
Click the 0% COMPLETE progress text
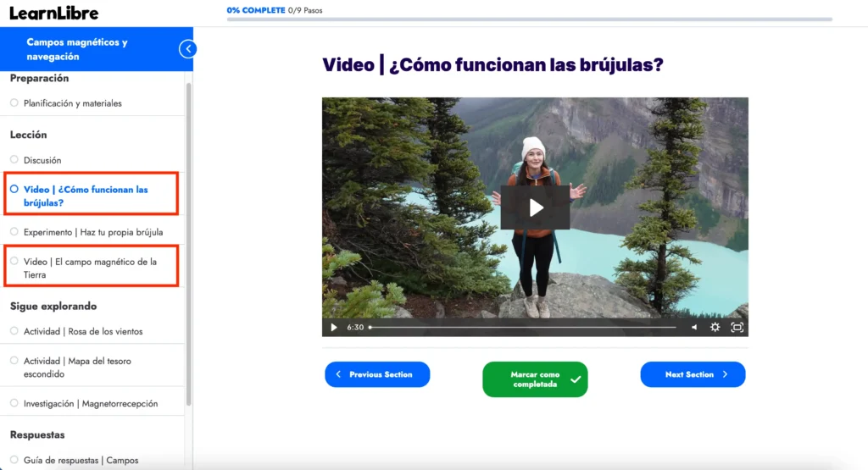tap(256, 10)
